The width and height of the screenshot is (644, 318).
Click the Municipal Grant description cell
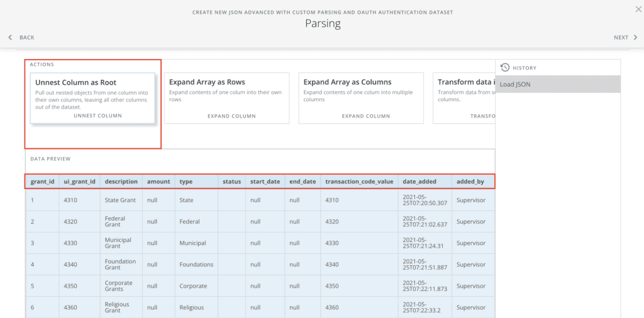(x=121, y=243)
